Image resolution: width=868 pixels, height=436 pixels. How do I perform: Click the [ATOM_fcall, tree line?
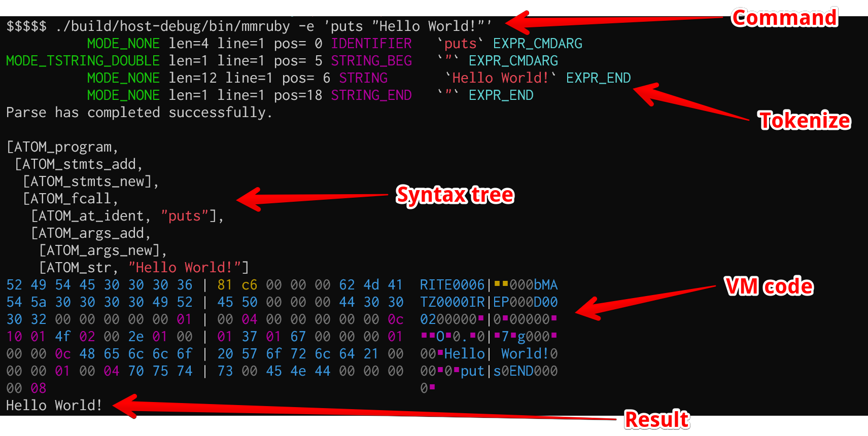pos(71,199)
